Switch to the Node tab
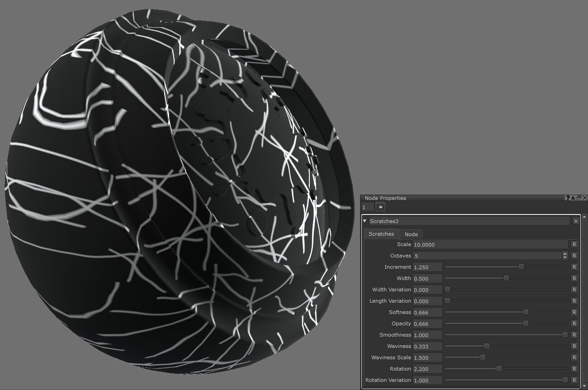The height and width of the screenshot is (390, 588). 411,234
